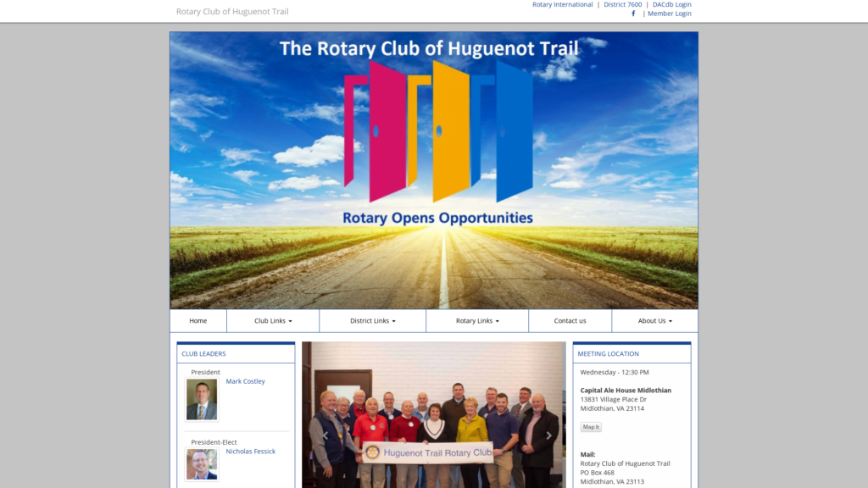Image resolution: width=868 pixels, height=488 pixels.
Task: Expand the Club Links dropdown
Action: pos(273,321)
